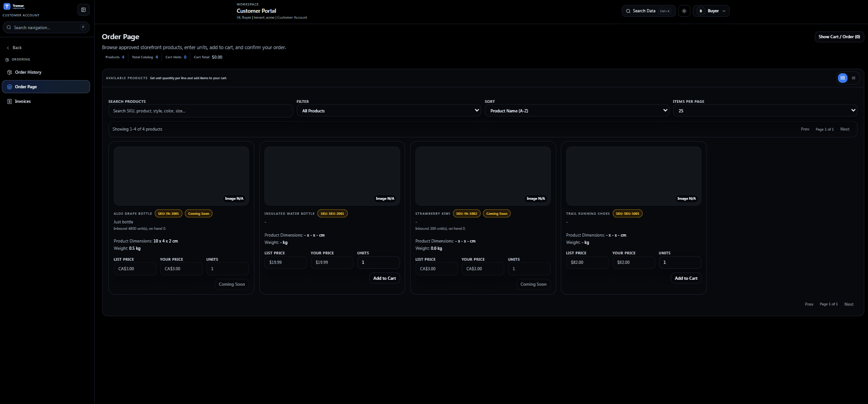Viewport: 868px width, 404px height.
Task: Expand the Buyer account menu chevron
Action: click(724, 11)
